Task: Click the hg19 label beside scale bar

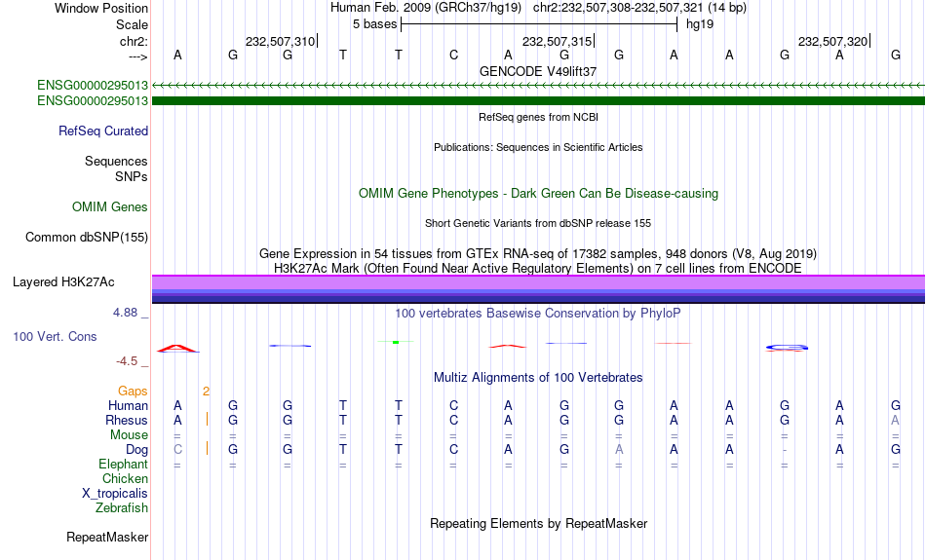Action: 700,24
